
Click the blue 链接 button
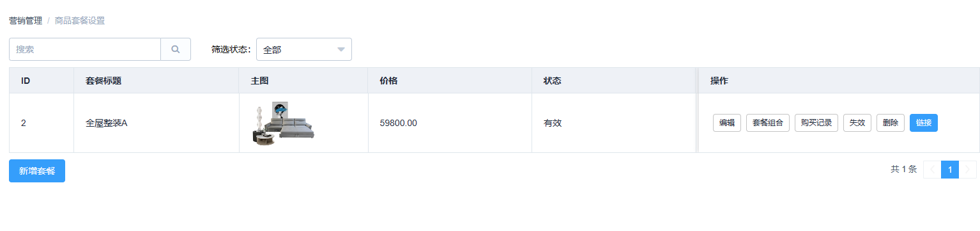(x=924, y=123)
